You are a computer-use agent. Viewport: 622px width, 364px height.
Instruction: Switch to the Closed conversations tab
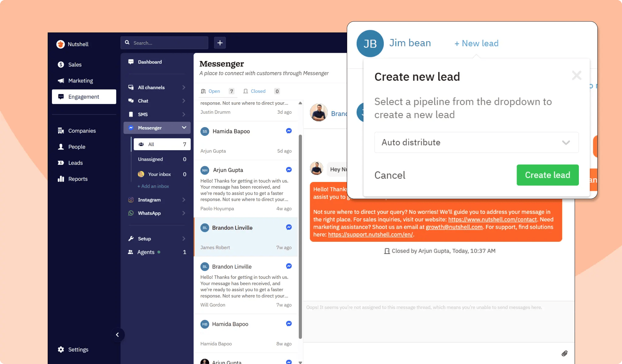258,91
